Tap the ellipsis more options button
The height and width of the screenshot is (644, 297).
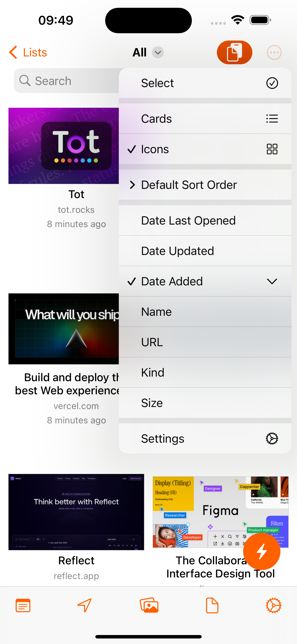pos(274,52)
